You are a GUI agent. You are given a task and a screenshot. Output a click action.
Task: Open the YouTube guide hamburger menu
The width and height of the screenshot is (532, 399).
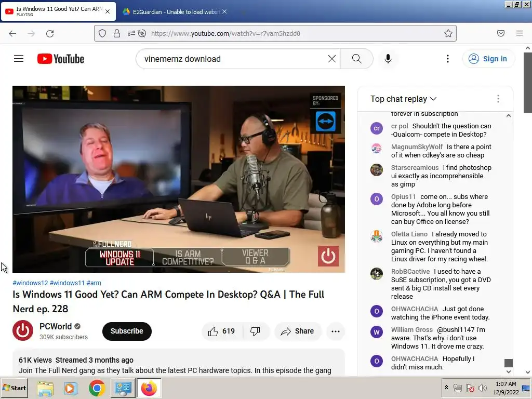(19, 59)
